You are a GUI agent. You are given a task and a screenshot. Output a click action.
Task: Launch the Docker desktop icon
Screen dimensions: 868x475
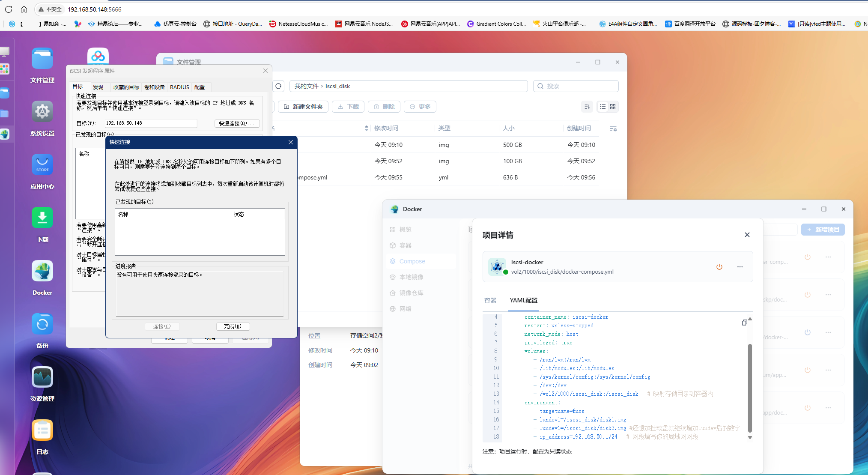pyautogui.click(x=42, y=271)
